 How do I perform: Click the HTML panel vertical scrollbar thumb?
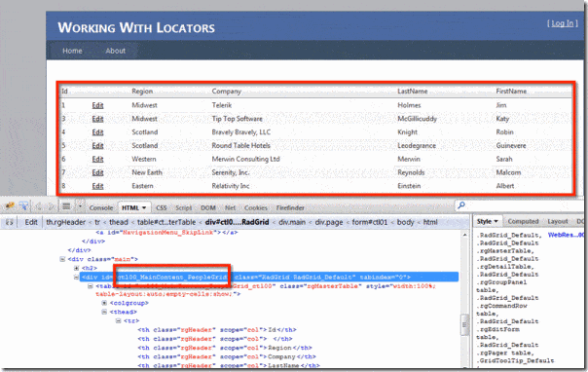click(x=465, y=324)
